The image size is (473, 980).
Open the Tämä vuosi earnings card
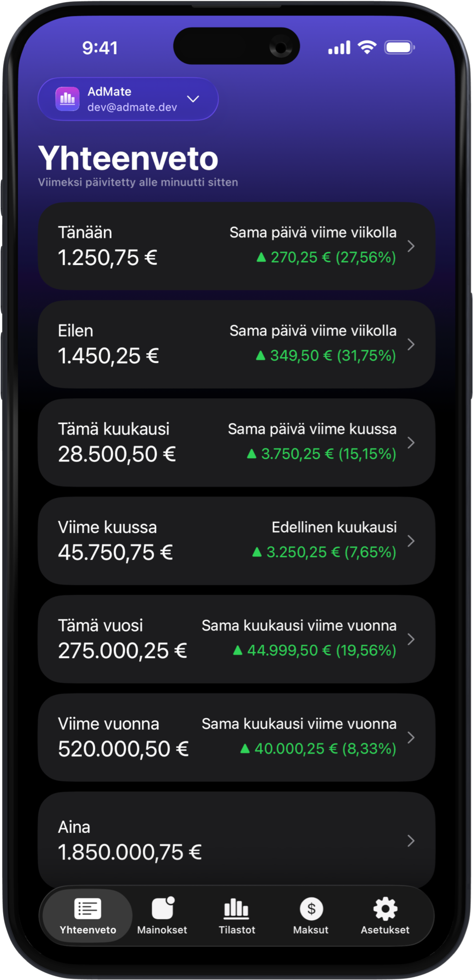click(236, 639)
